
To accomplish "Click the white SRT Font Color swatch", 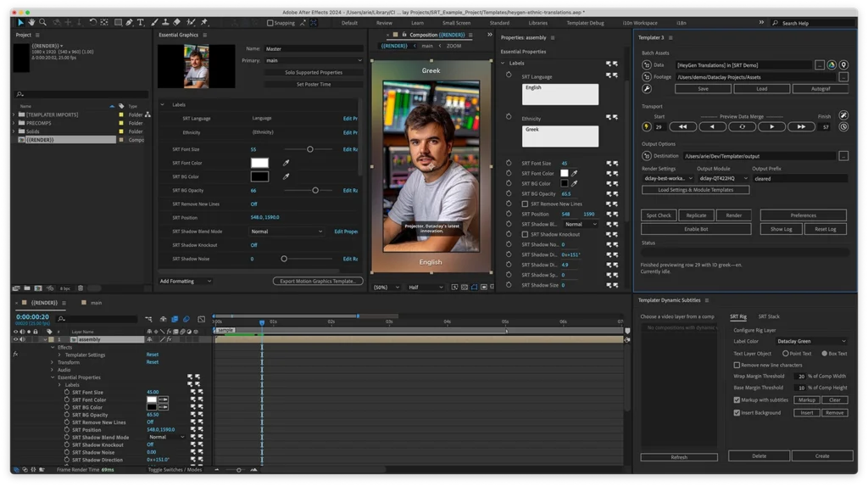I will click(259, 163).
